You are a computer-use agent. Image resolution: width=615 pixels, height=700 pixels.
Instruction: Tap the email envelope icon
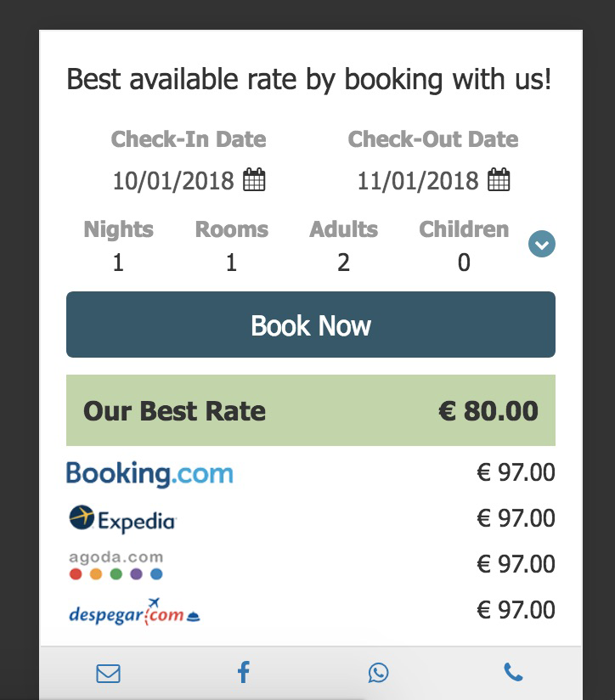(108, 674)
